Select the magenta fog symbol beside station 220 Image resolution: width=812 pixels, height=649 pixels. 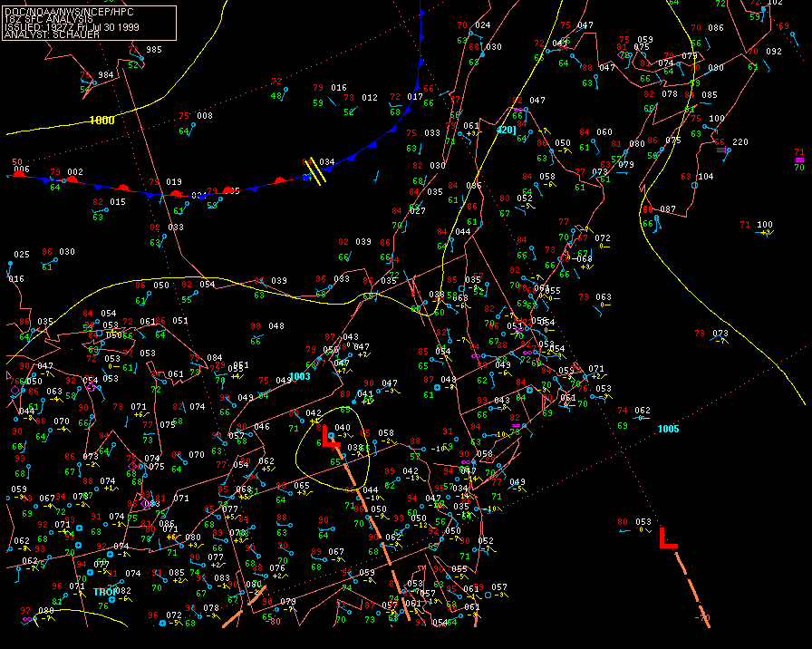[x=720, y=150]
